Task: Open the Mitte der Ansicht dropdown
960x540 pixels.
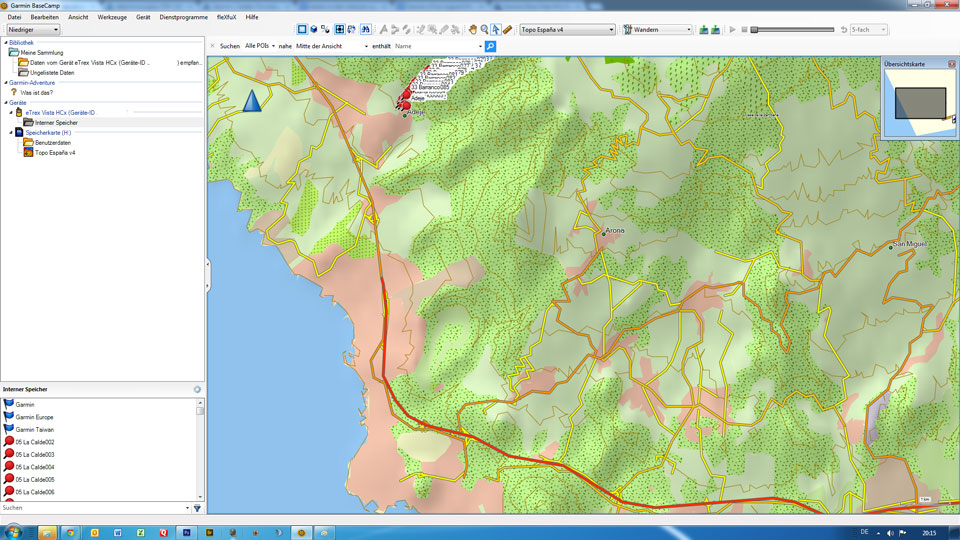Action: [332, 46]
